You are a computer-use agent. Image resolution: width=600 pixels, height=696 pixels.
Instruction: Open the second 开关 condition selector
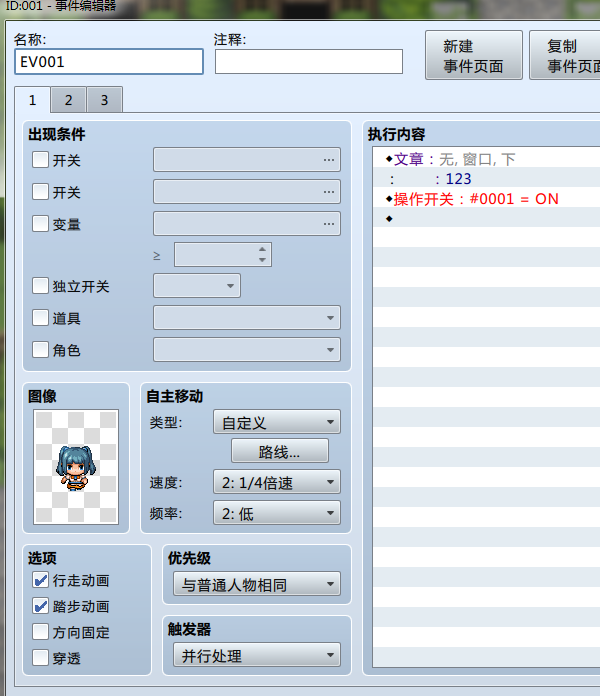click(247, 192)
